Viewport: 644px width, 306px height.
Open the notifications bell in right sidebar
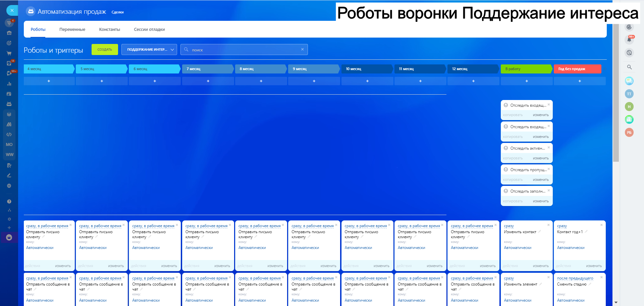click(x=629, y=40)
